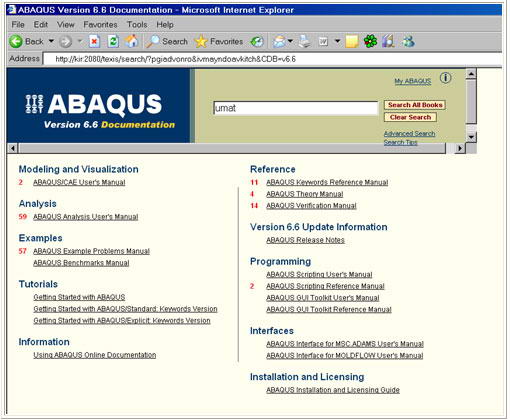The image size is (510, 420).
Task: Click the Search All Books button
Action: (x=415, y=105)
